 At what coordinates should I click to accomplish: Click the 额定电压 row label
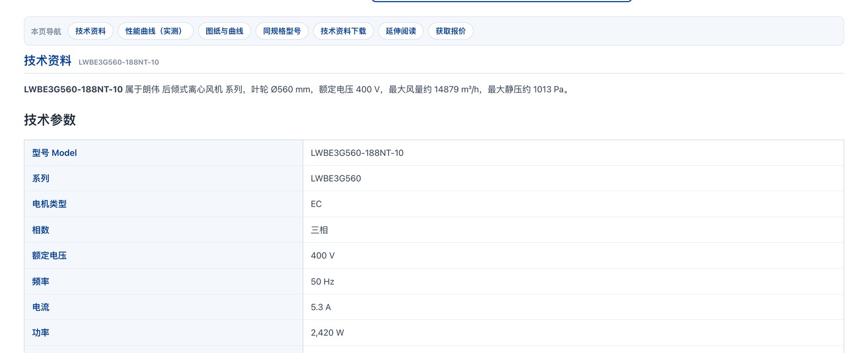pyautogui.click(x=49, y=255)
